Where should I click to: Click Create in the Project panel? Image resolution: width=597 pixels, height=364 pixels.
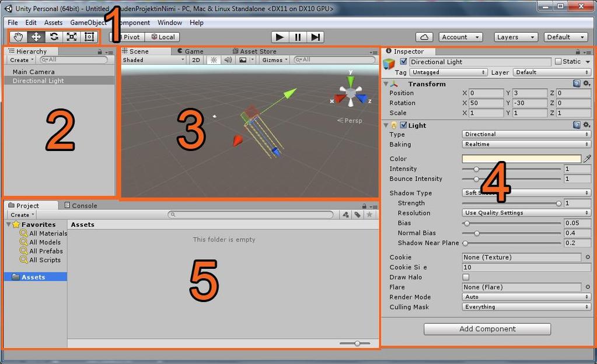[22, 215]
